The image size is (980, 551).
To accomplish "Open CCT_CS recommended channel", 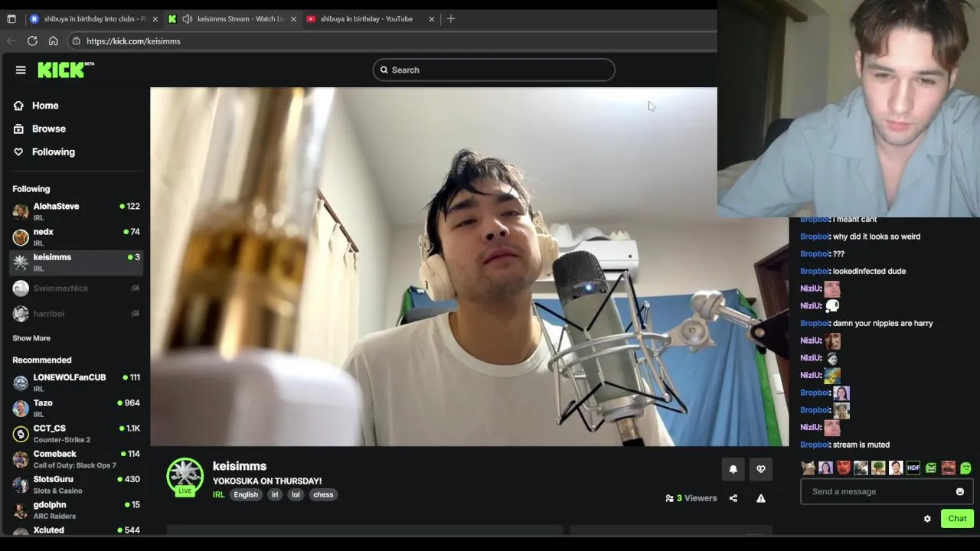I will point(76,433).
